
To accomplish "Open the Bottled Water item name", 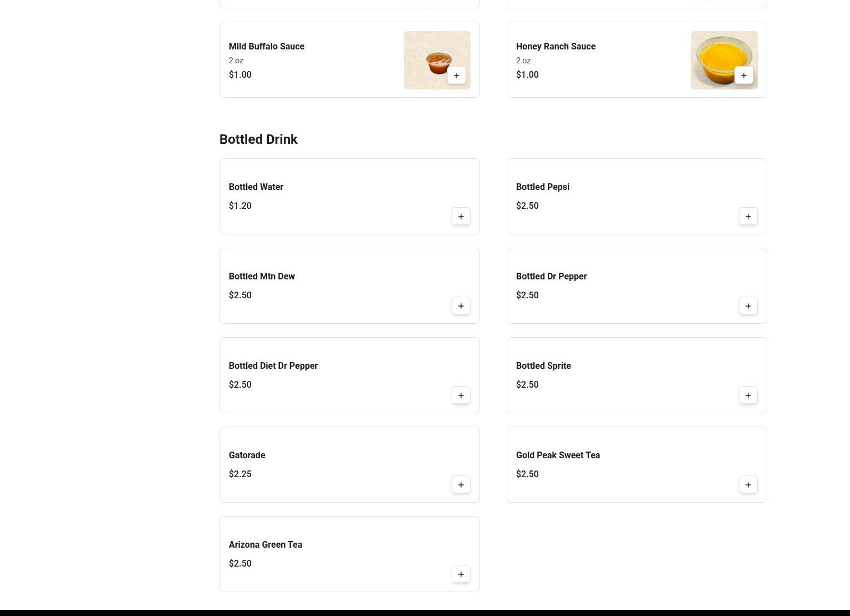I will coord(256,187).
